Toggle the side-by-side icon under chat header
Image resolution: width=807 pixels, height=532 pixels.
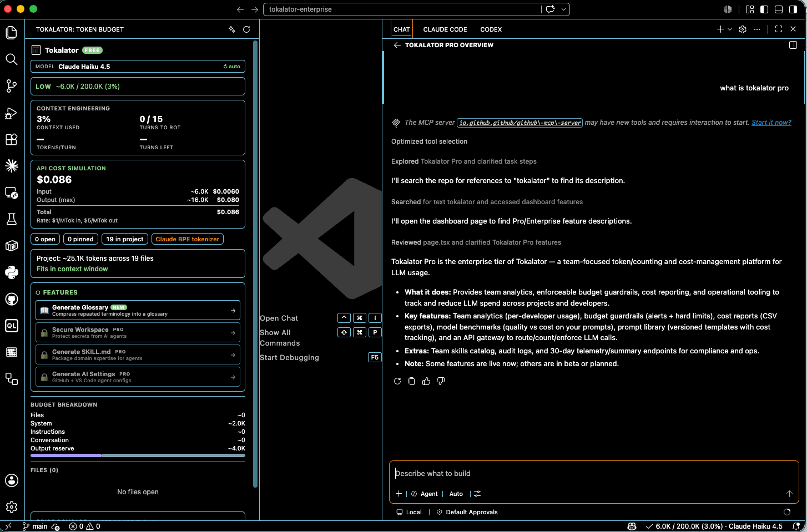pyautogui.click(x=793, y=45)
